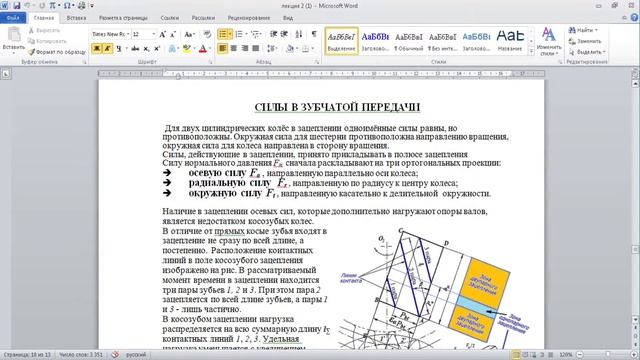640x360 pixels.
Task: Click the word count (Число слов) in the status bar
Action: 81,355
